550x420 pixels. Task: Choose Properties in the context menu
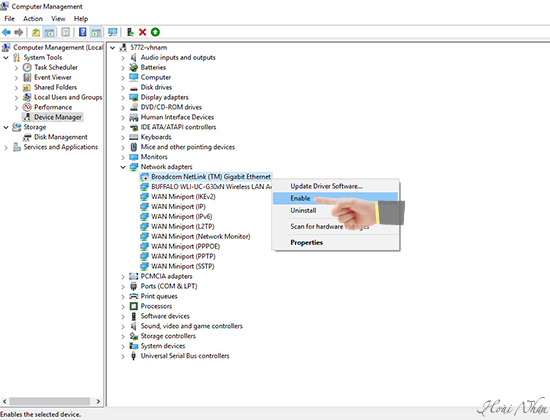[336, 242]
